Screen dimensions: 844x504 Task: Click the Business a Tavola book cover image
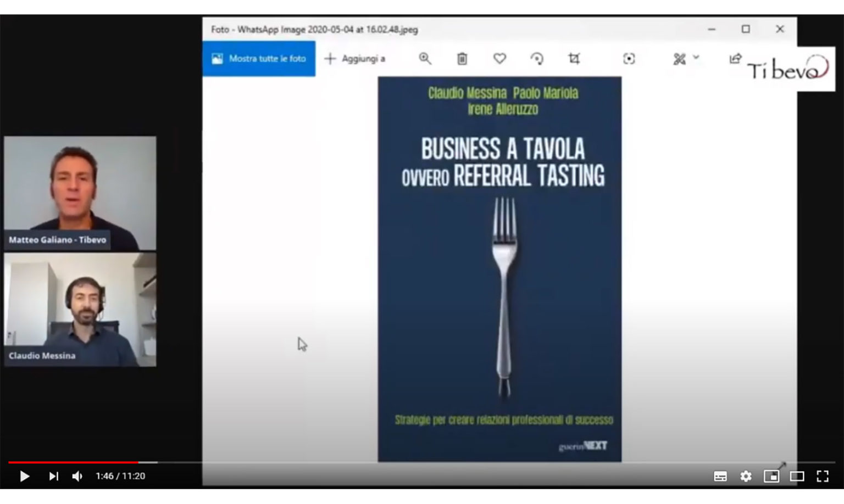(x=499, y=269)
